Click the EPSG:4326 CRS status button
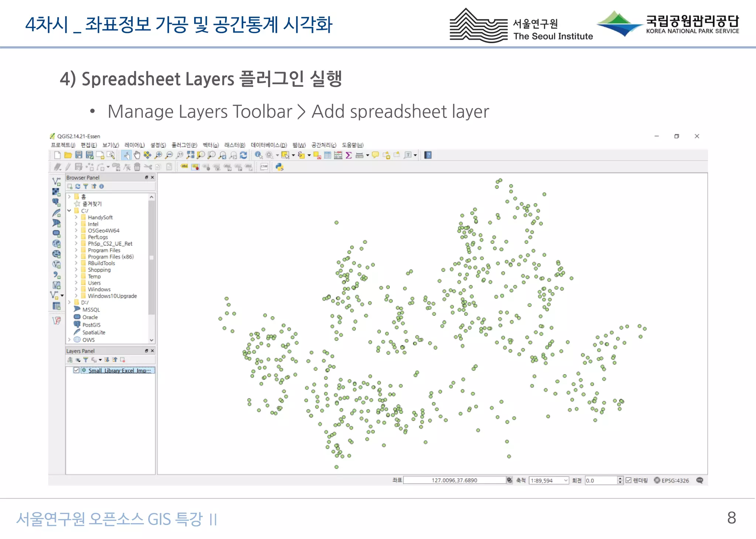756x539 pixels. [x=671, y=480]
